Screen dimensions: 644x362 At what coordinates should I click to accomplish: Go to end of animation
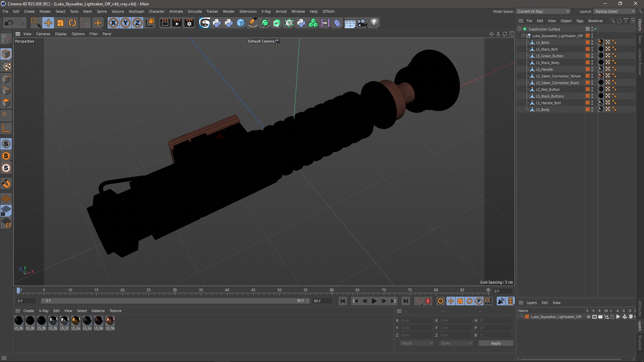406,301
